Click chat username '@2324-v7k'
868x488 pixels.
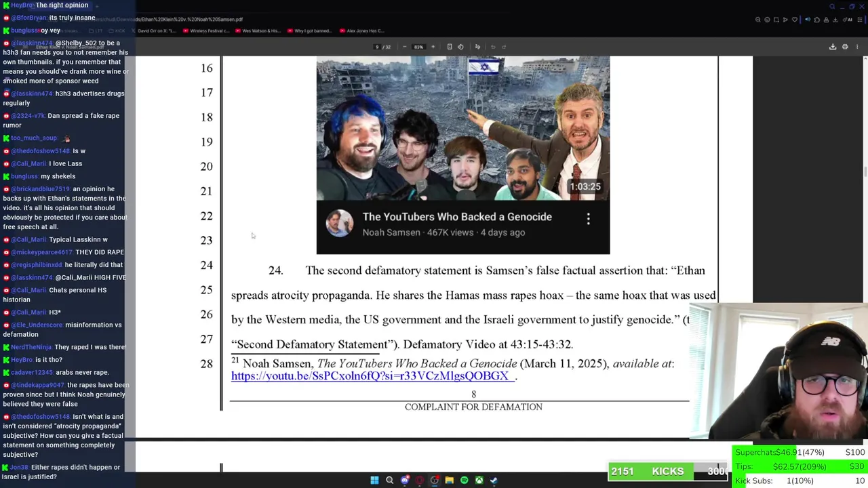28,116
